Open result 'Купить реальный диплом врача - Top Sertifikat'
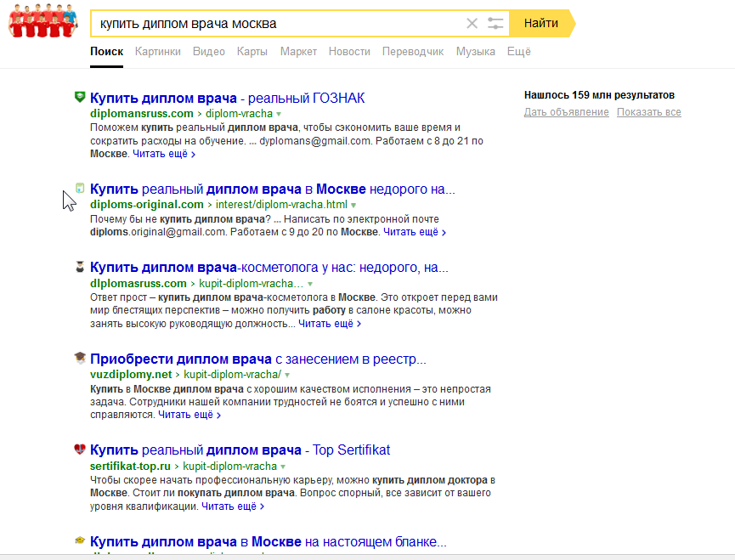 point(240,450)
